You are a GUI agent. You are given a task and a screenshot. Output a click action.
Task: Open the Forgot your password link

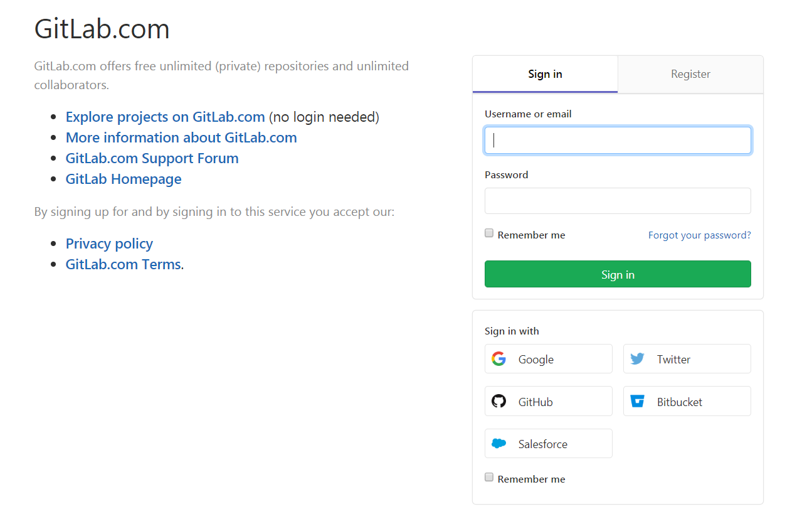699,235
